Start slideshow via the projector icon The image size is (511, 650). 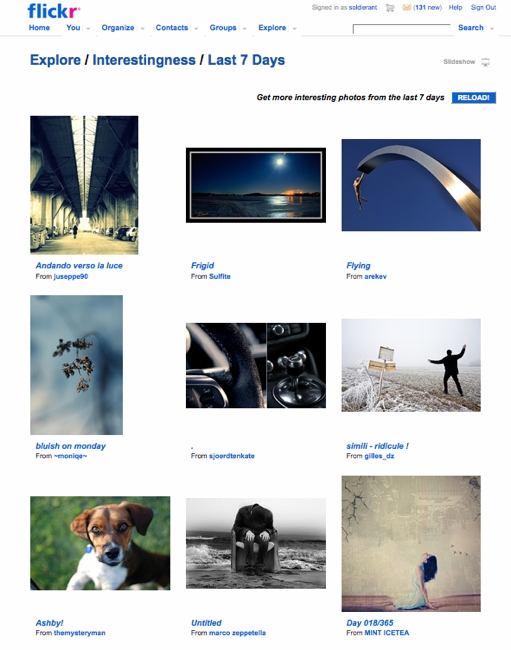485,62
